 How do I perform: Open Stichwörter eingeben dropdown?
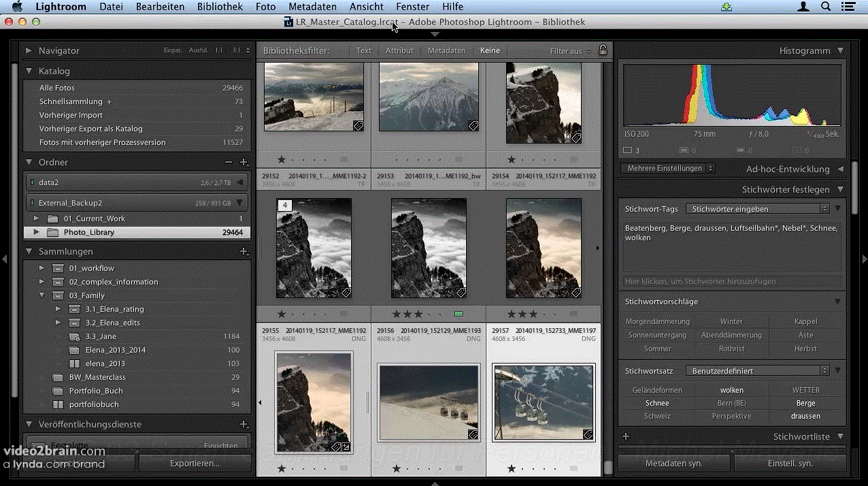point(758,209)
